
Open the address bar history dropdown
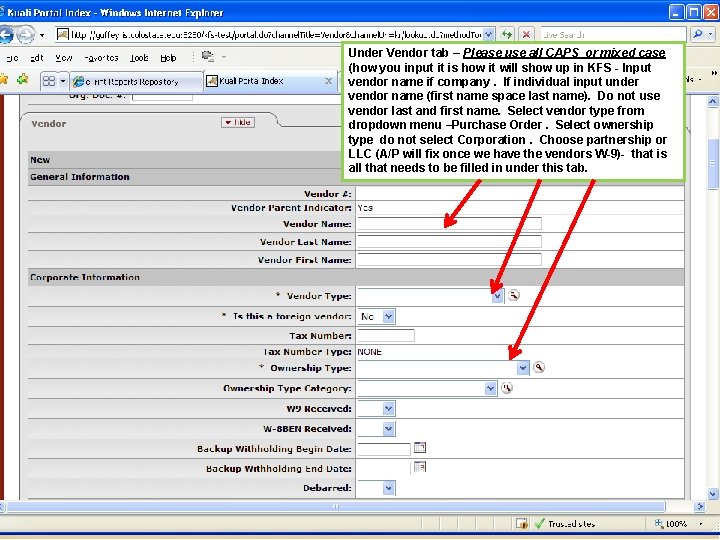point(489,34)
